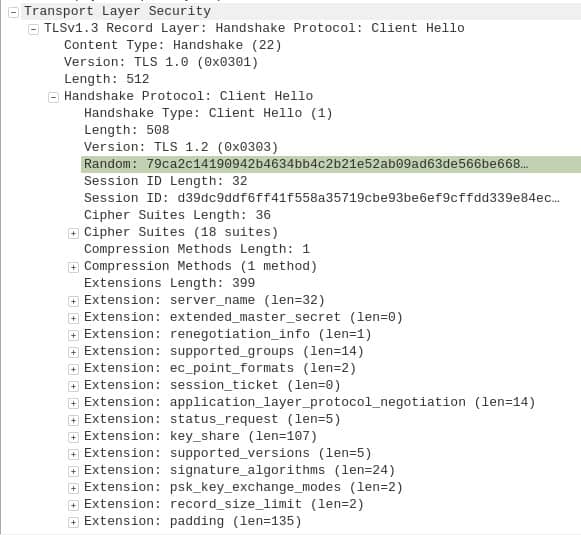Select Handshake Type: Client Hello row

(208, 113)
